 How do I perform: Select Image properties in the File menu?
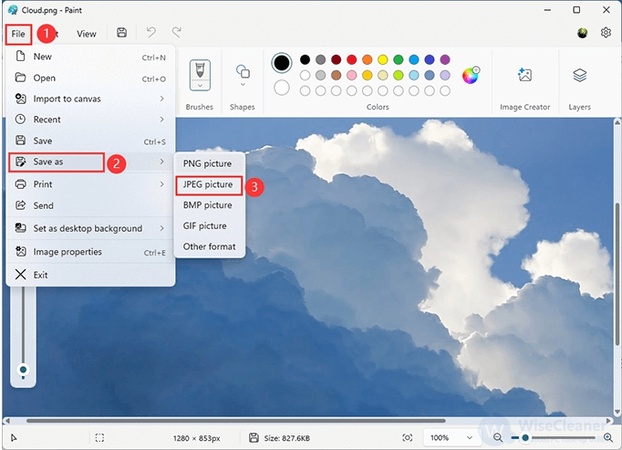pyautogui.click(x=68, y=252)
